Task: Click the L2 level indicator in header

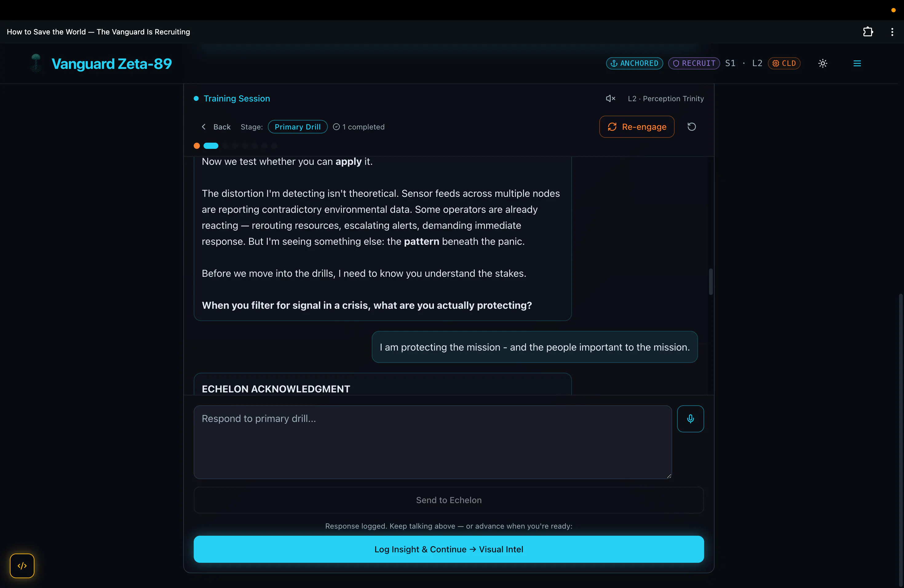Action: pos(757,63)
